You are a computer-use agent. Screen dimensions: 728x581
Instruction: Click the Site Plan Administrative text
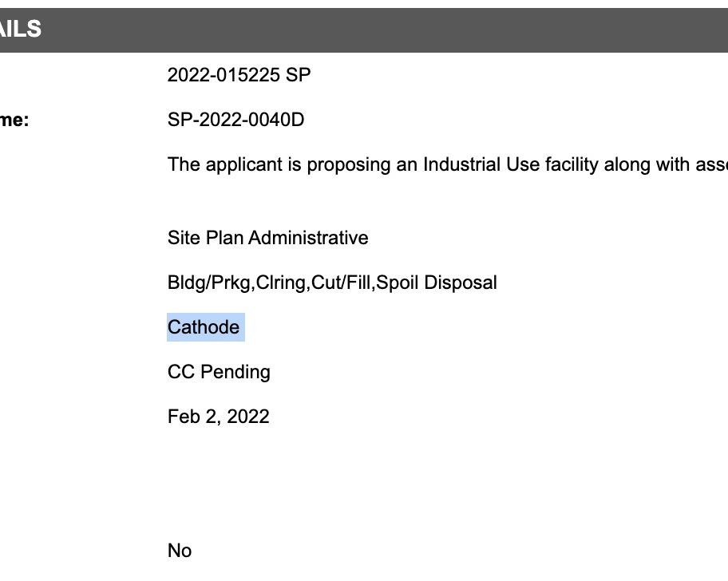pyautogui.click(x=268, y=238)
